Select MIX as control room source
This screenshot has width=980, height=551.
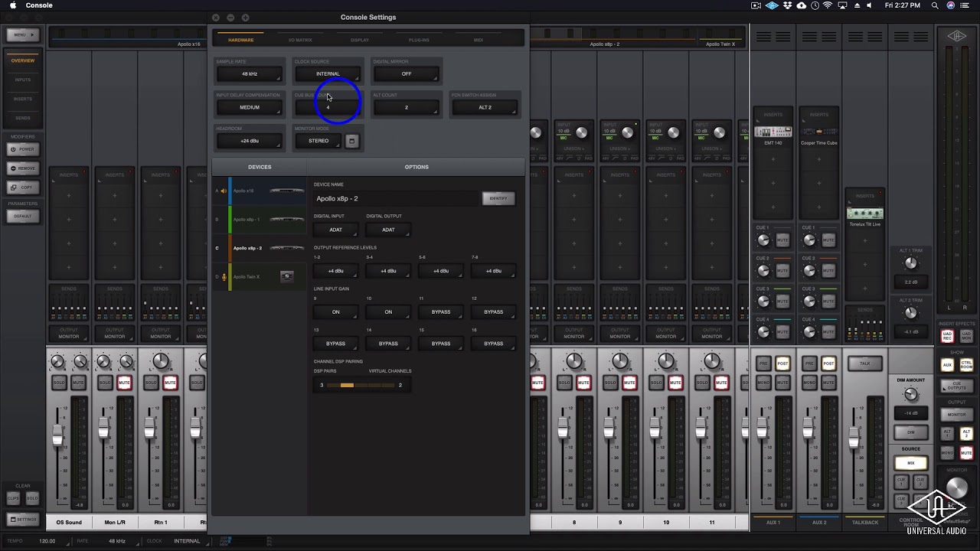pyautogui.click(x=911, y=463)
